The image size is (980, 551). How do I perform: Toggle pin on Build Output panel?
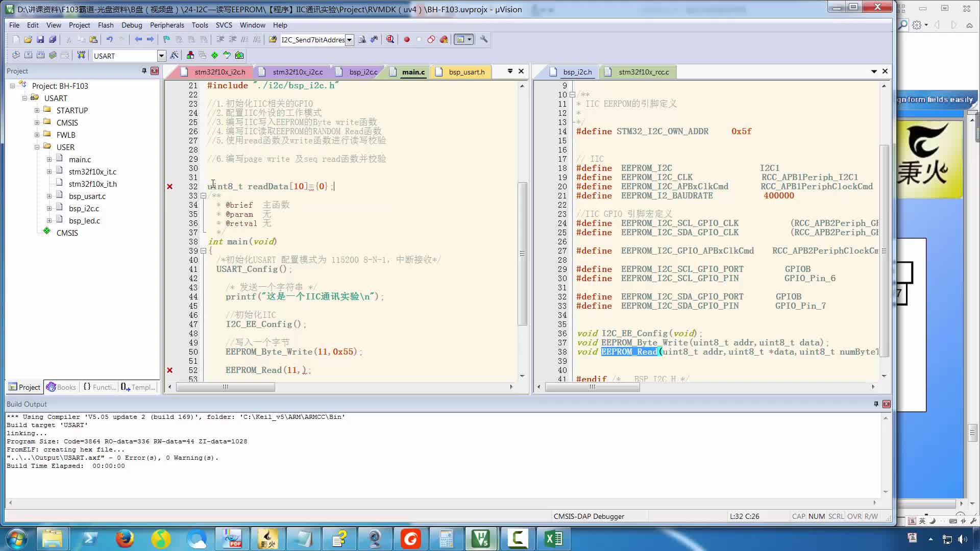click(x=876, y=404)
